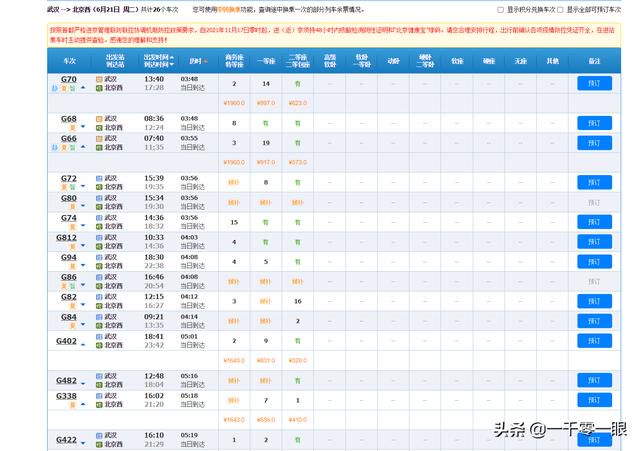Sort by 出发时间 column header
640x451 pixels.
click(158, 57)
